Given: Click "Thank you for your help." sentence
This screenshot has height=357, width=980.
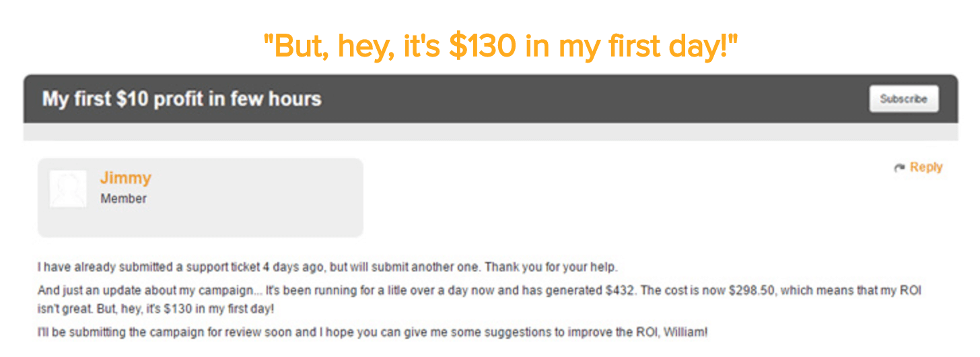Looking at the screenshot, I should [551, 267].
